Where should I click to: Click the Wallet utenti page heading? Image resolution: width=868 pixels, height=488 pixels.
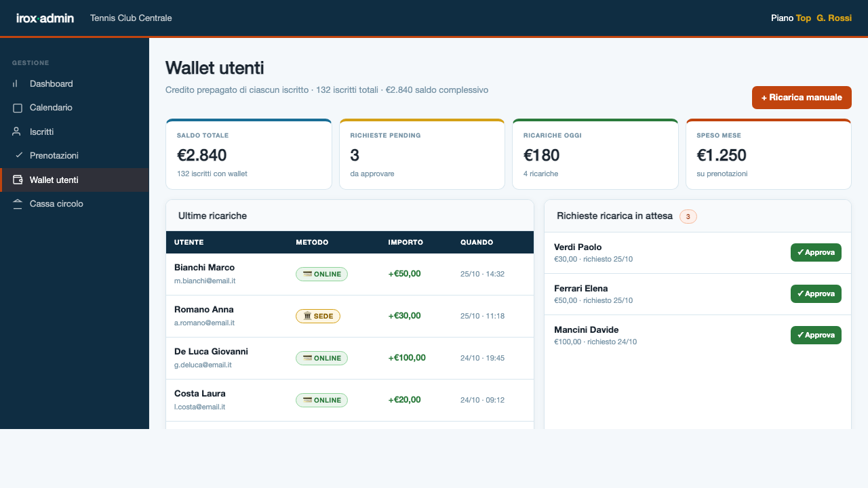214,68
